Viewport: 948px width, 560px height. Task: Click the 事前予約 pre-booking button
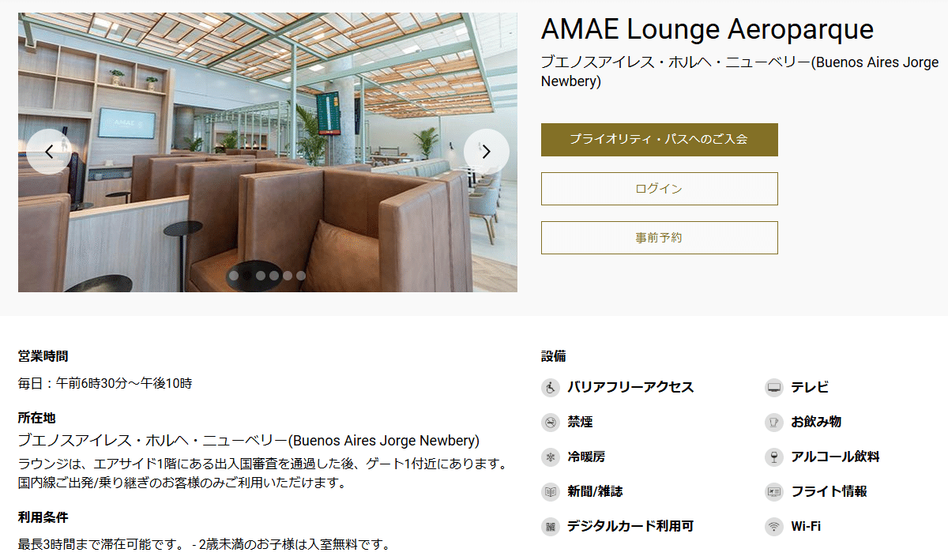[x=660, y=238]
